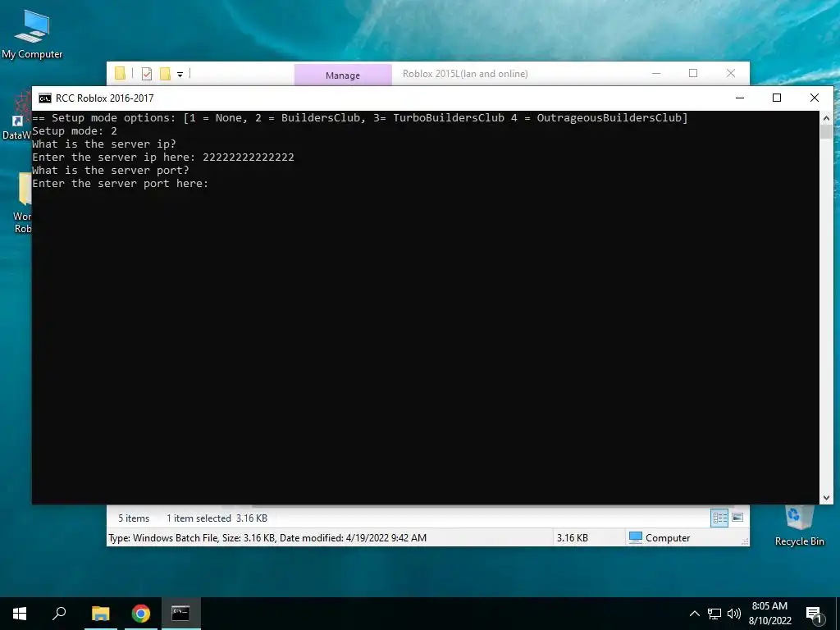Click the New folder icon in Explorer toolbar
Image resolution: width=840 pixels, height=630 pixels.
165,74
